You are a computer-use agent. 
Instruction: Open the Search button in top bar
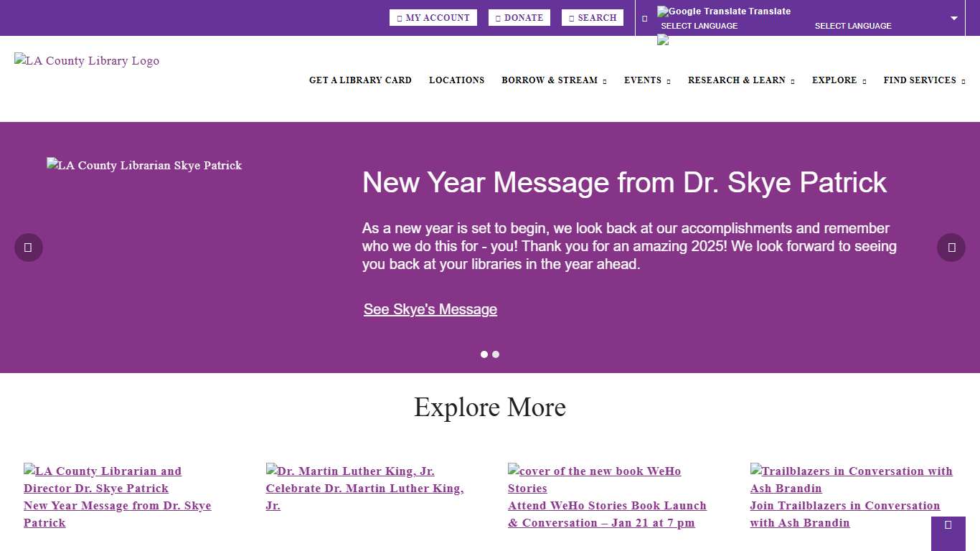[593, 18]
